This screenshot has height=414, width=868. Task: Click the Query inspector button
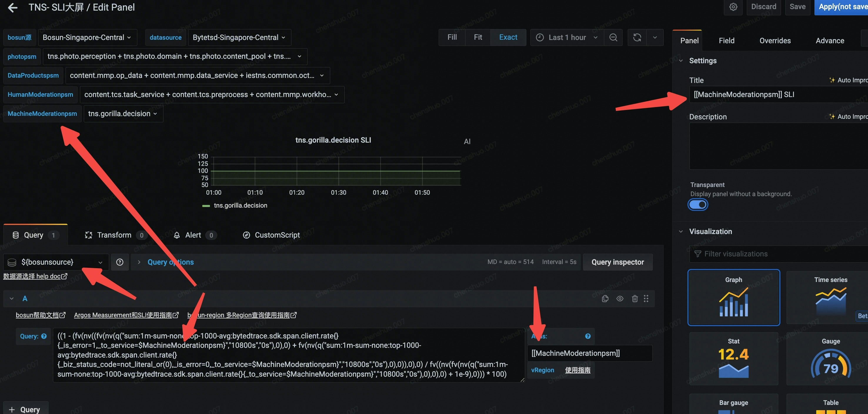(x=617, y=262)
